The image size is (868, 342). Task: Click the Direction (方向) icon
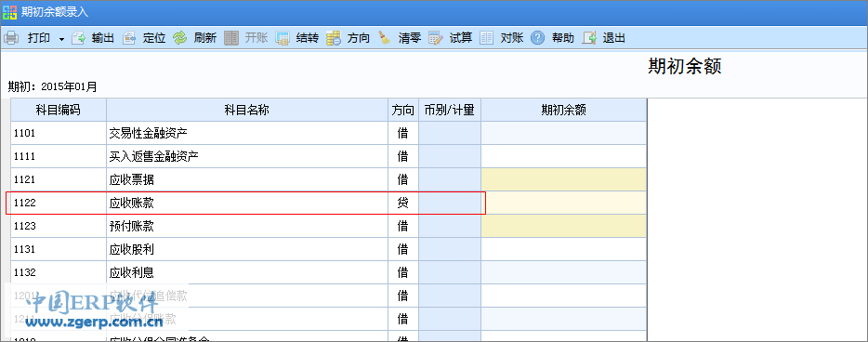coord(334,38)
